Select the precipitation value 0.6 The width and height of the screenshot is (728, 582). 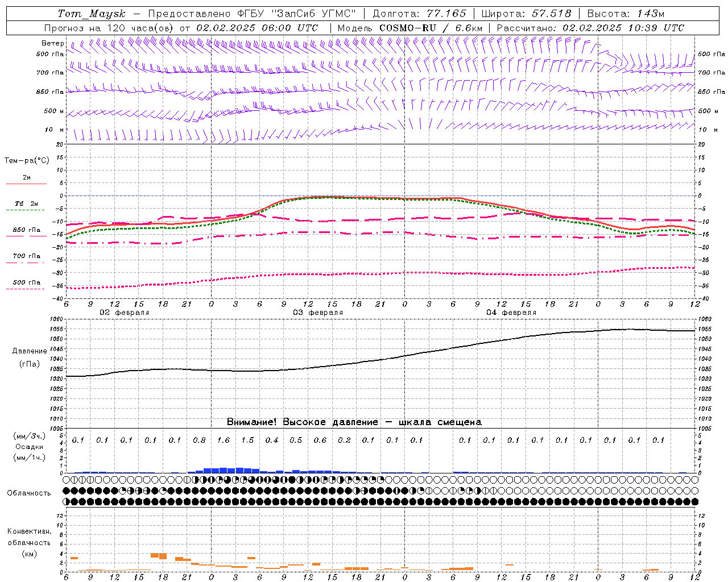tap(320, 440)
